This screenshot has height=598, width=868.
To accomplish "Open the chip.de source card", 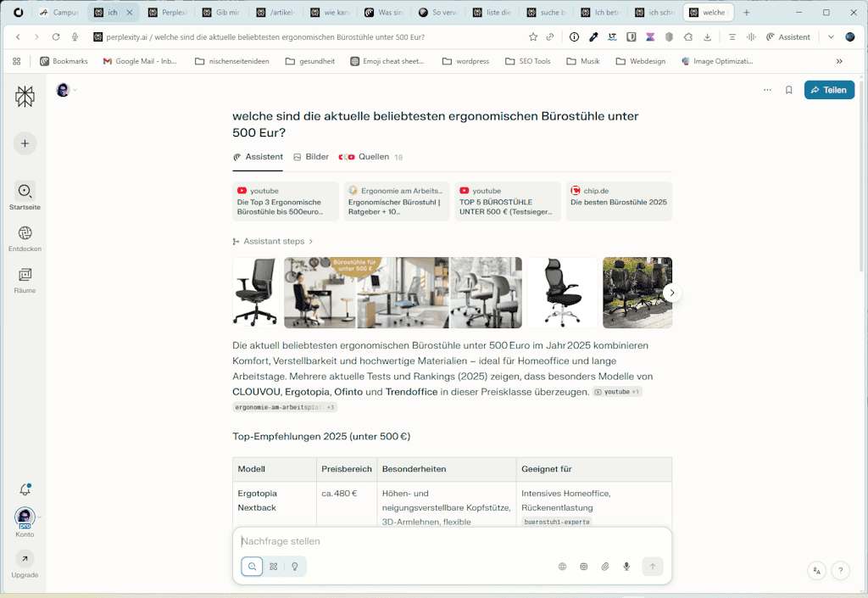I will pyautogui.click(x=619, y=201).
